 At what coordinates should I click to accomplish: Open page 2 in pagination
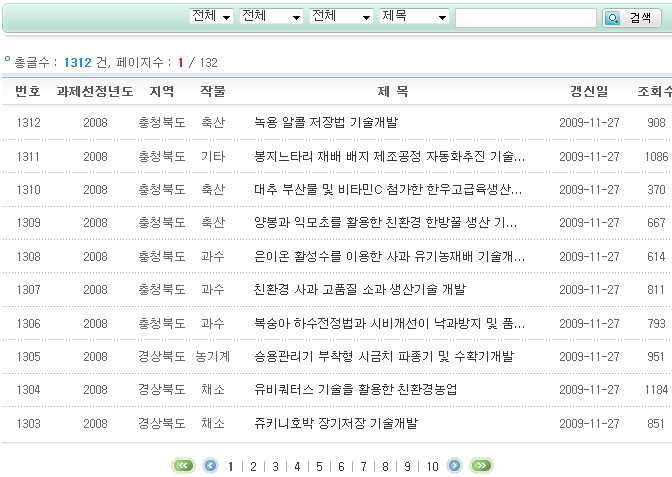tap(253, 466)
